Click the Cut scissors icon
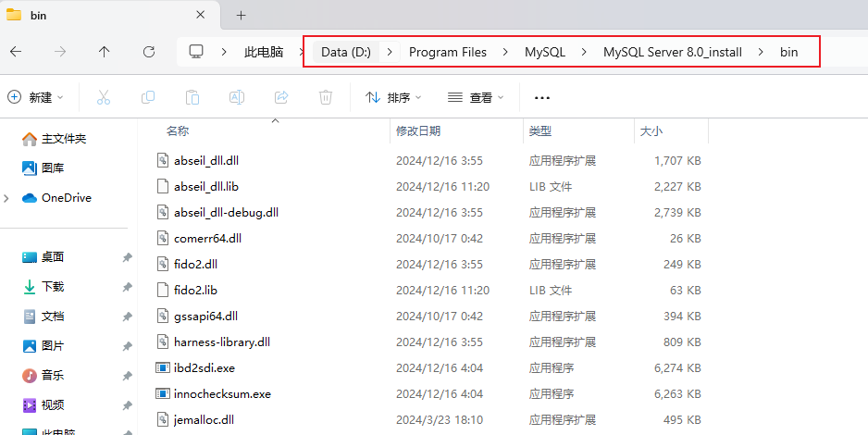This screenshot has width=868, height=435. 104,97
